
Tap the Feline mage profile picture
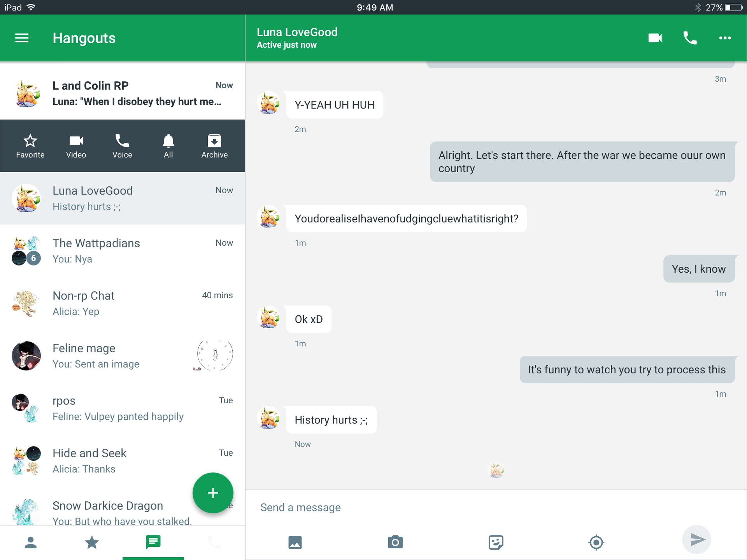click(26, 356)
